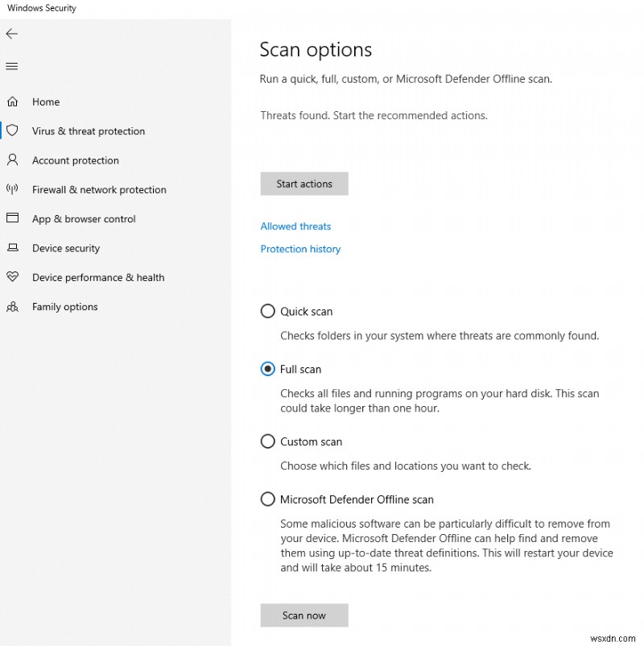The image size is (644, 646).
Task: Select the Full scan option
Action: [267, 369]
